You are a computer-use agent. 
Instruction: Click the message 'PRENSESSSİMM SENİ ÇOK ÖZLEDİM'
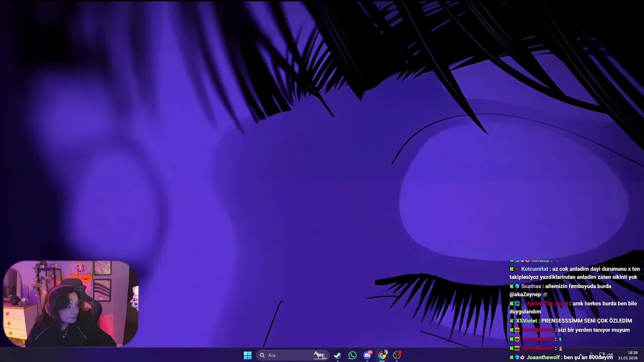point(586,321)
